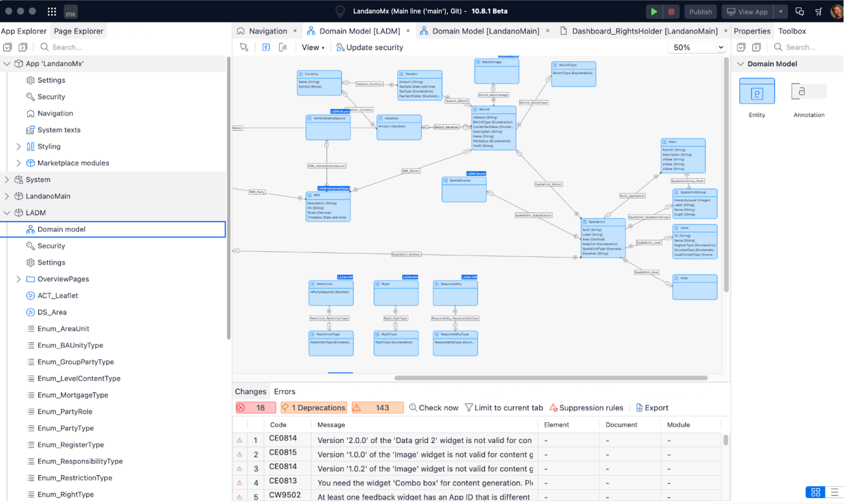The height and width of the screenshot is (504, 851).
Task: Open LADM module Settings
Action: point(51,262)
